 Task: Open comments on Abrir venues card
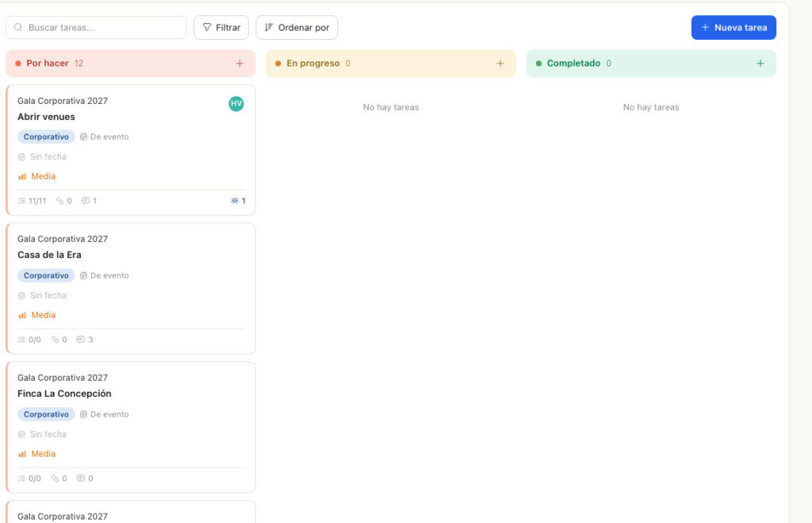(x=89, y=201)
